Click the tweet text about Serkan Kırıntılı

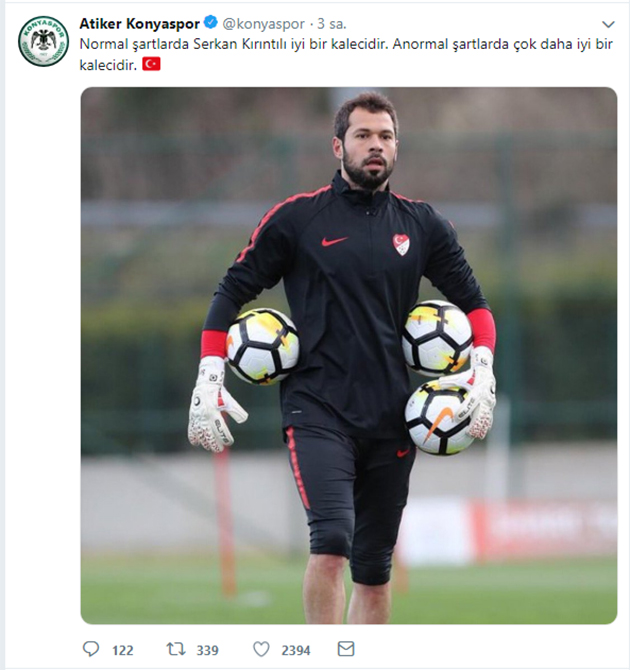coord(346,54)
